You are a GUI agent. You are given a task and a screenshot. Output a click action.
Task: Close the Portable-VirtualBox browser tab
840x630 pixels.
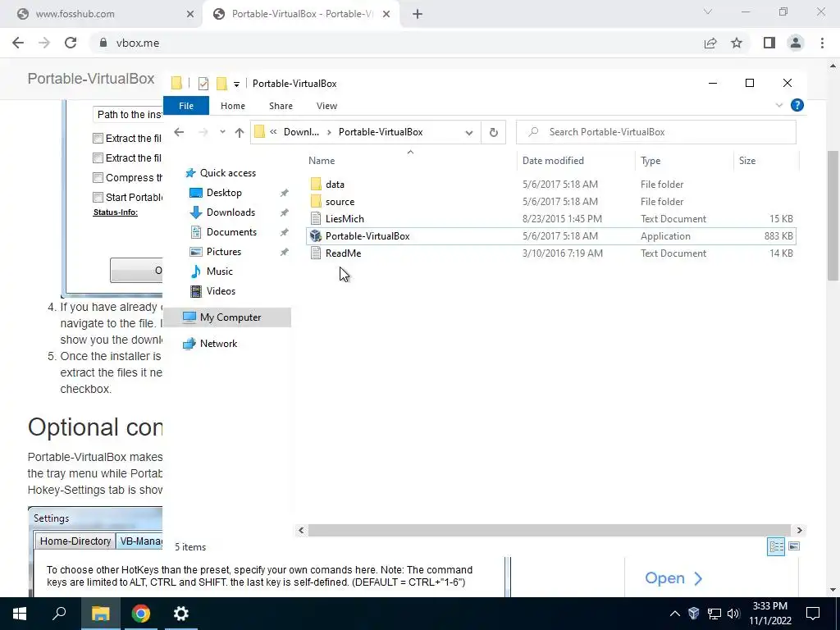pos(386,15)
